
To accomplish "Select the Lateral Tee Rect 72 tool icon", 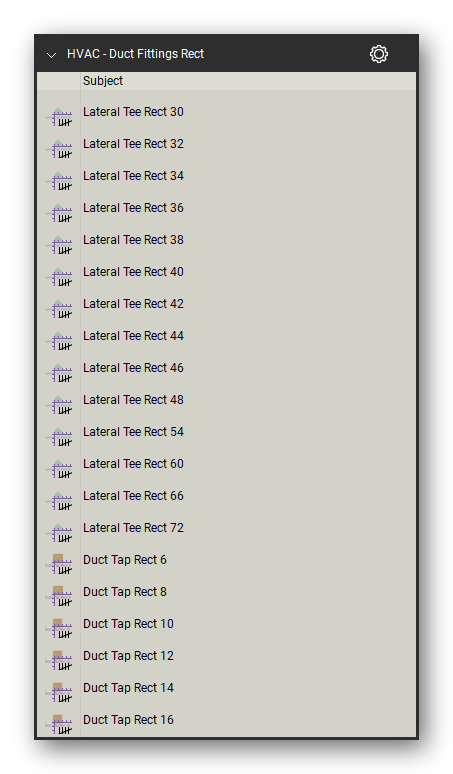I will pyautogui.click(x=59, y=533).
